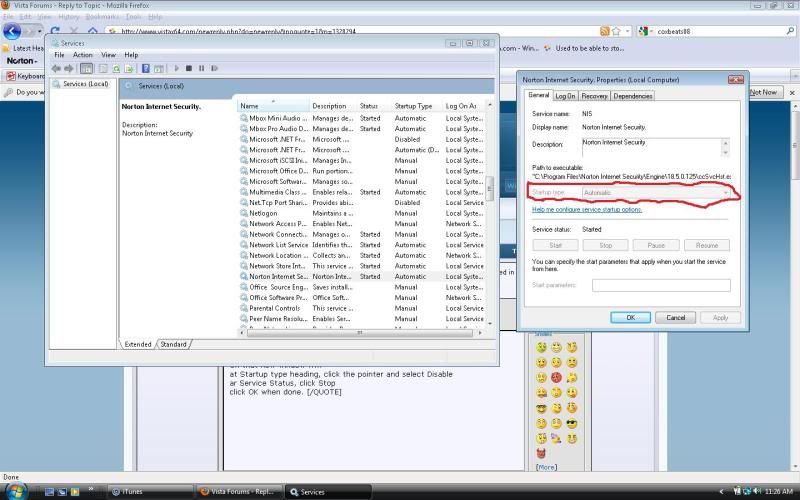Viewport: 800px width, 500px height.
Task: Click scroll-down arrow of services list
Action: pos(490,323)
